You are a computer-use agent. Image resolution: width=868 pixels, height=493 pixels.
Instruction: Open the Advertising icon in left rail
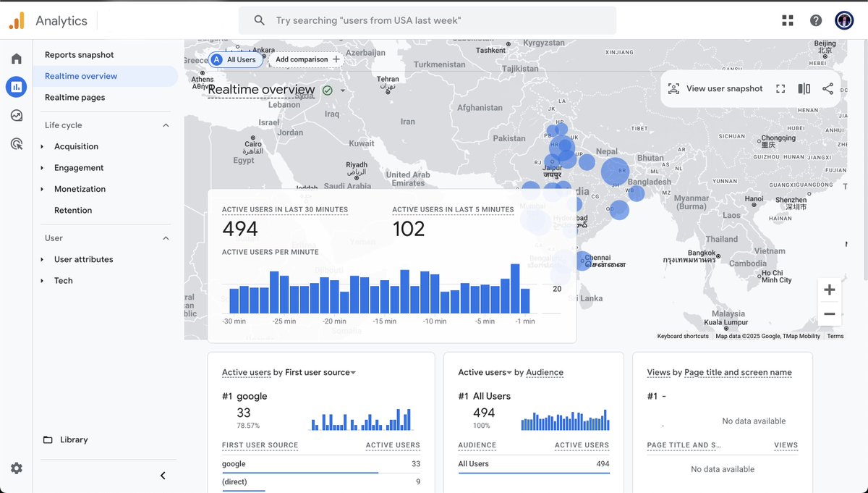click(x=17, y=144)
